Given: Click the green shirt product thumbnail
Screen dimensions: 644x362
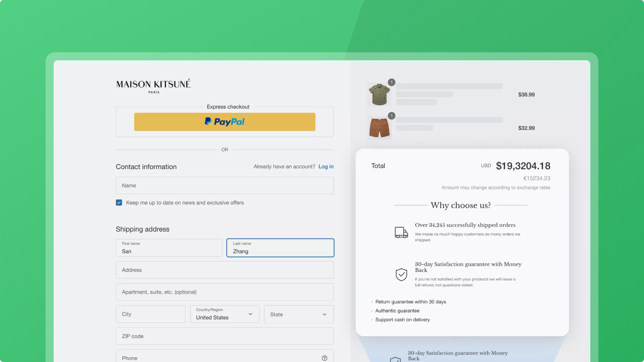Looking at the screenshot, I should pos(379,95).
